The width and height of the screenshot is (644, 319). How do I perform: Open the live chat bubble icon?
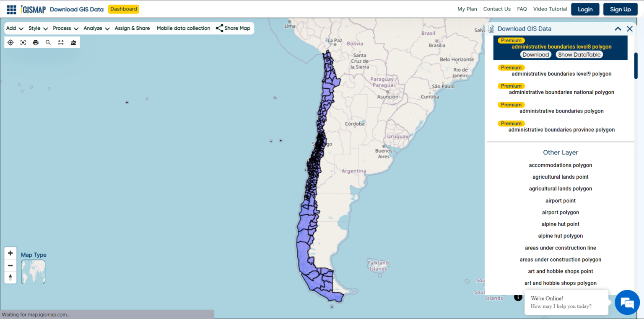627,302
